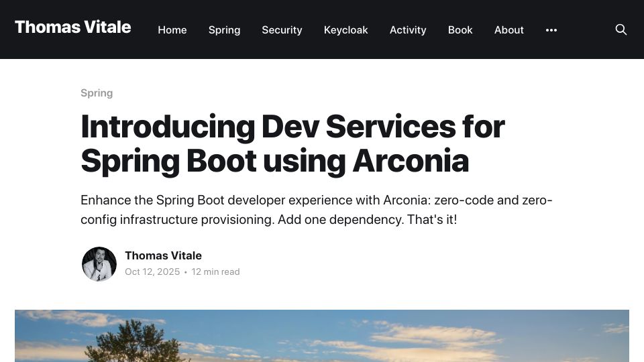
Task: Expand the three-dots more menu
Action: pyautogui.click(x=551, y=30)
